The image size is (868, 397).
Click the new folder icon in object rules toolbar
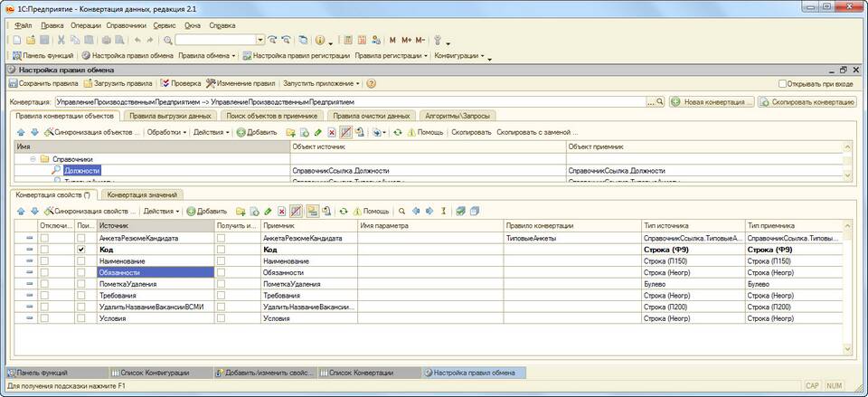coord(290,133)
